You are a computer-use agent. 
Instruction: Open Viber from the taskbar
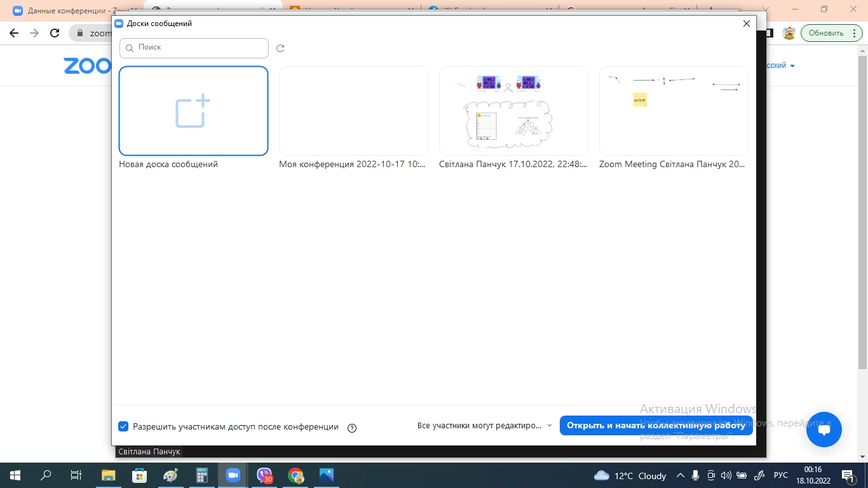[264, 475]
